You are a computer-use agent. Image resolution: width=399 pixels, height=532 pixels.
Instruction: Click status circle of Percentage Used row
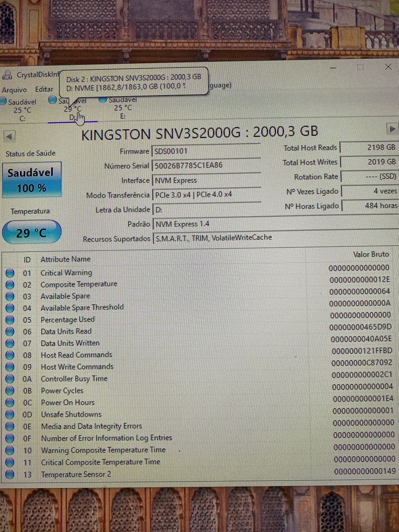[x=10, y=320]
